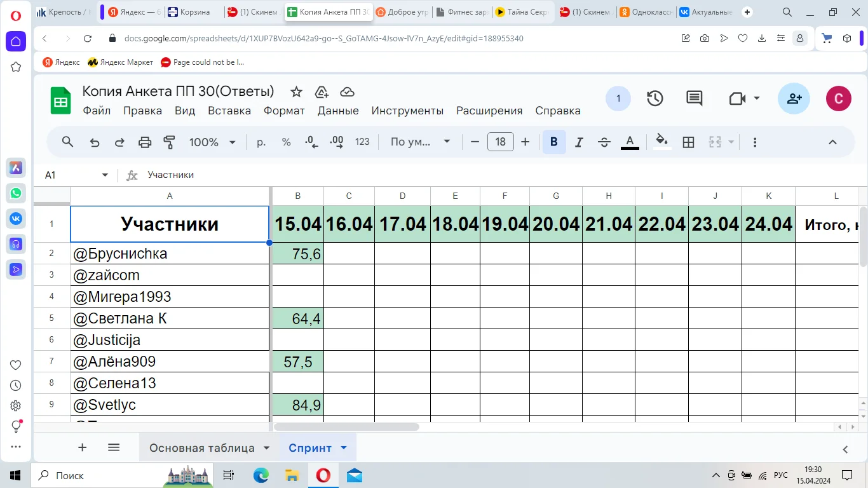Add a new sheet with plus button
This screenshot has width=868, height=488.
(82, 447)
